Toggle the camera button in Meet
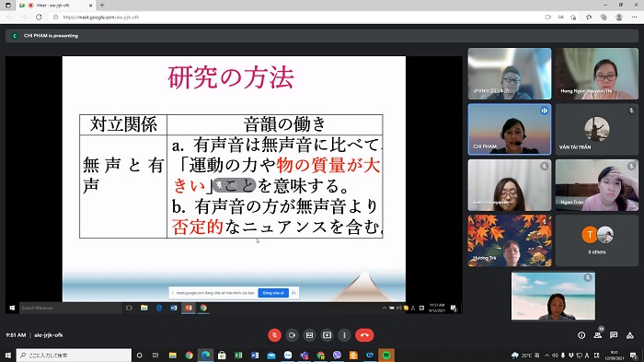This screenshot has height=362, width=644. tap(292, 335)
